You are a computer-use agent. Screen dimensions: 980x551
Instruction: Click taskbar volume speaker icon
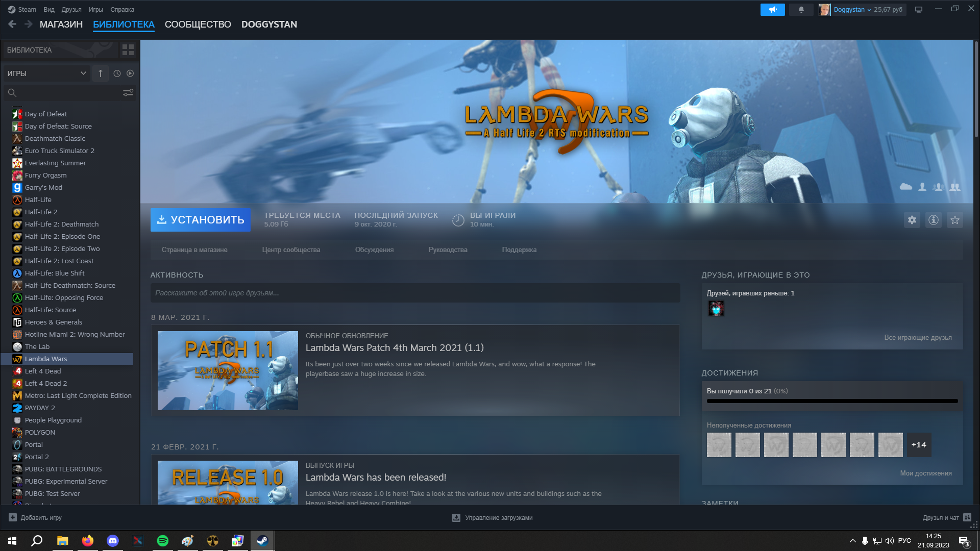coord(889,541)
